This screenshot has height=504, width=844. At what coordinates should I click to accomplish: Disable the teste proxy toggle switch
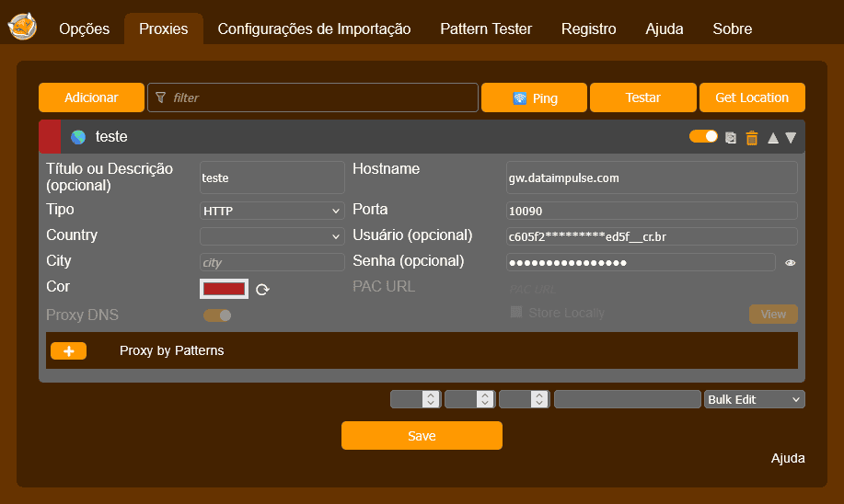(703, 136)
